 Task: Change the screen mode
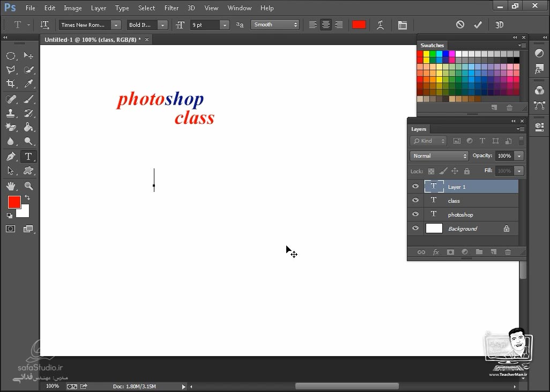[x=28, y=229]
